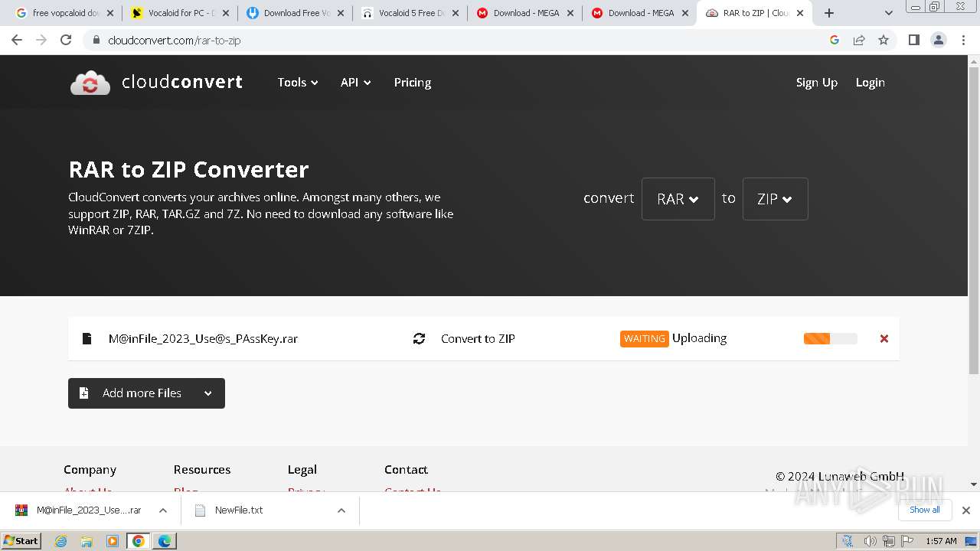Click the upload progress bar
980x551 pixels.
(830, 339)
